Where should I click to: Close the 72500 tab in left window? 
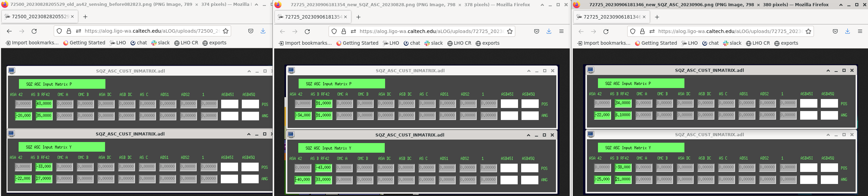click(x=72, y=17)
